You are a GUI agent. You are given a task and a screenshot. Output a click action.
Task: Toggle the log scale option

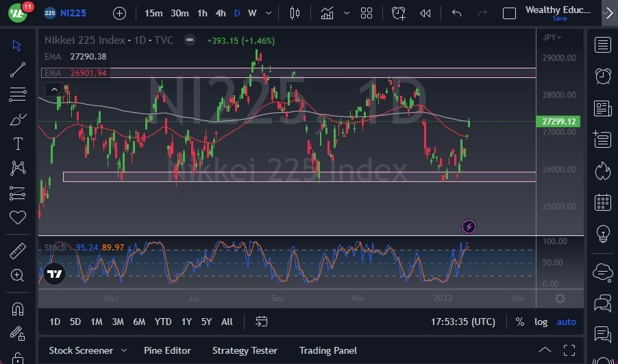541,322
